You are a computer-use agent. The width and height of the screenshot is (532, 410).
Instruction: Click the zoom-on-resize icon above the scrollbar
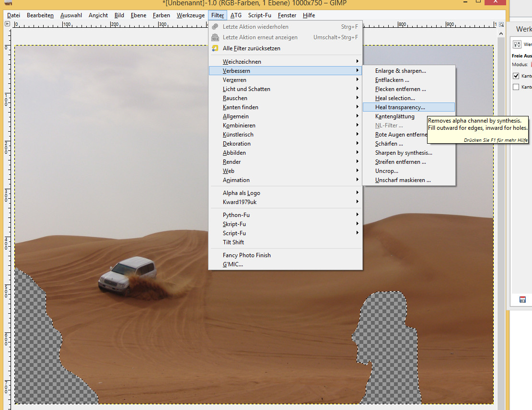(x=501, y=23)
